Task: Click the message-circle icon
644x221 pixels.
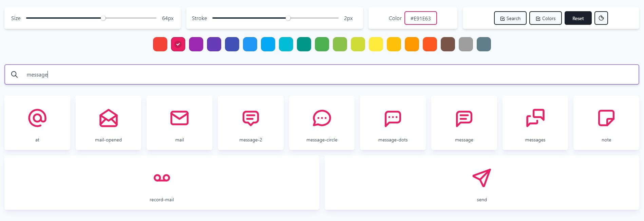Action: pos(322,118)
